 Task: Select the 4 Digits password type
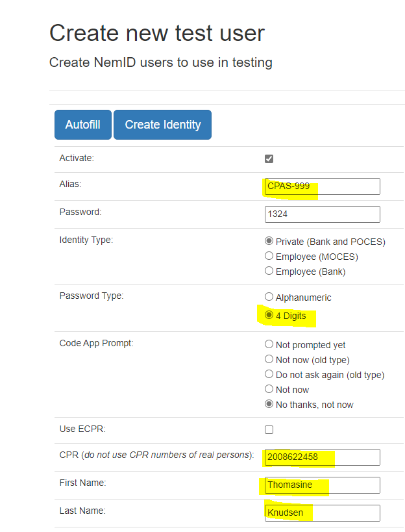point(269,316)
